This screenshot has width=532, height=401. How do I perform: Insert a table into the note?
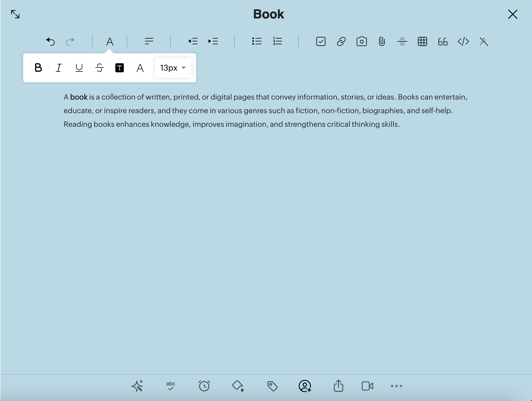pyautogui.click(x=422, y=42)
